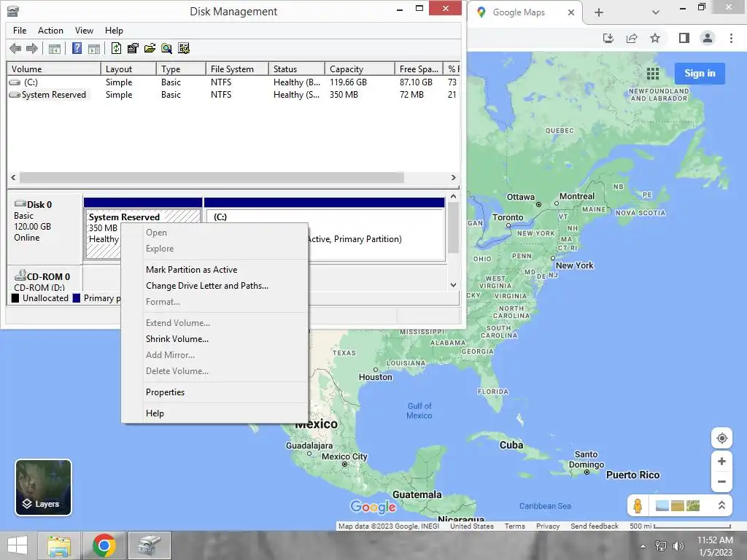
Task: Click the magnifier toolbar icon in Disk Management
Action: click(166, 48)
